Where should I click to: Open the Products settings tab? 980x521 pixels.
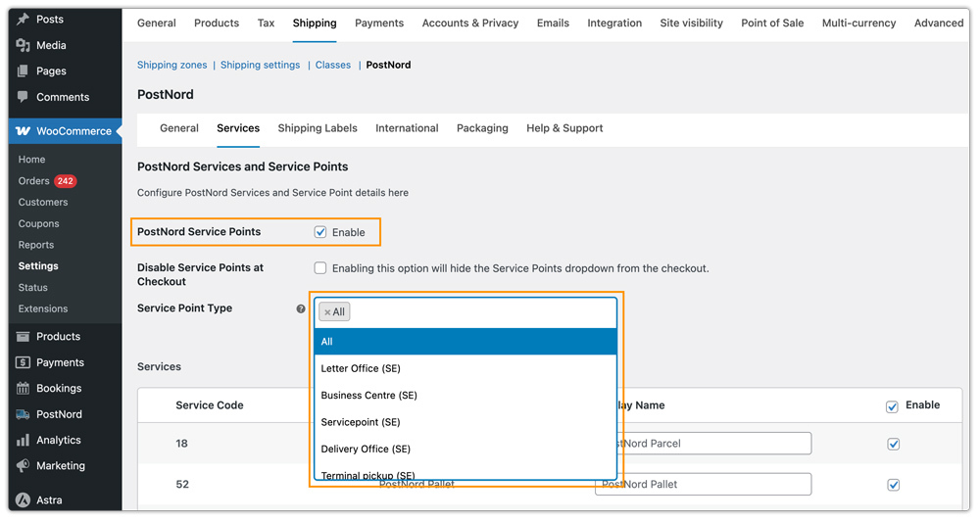click(x=217, y=24)
